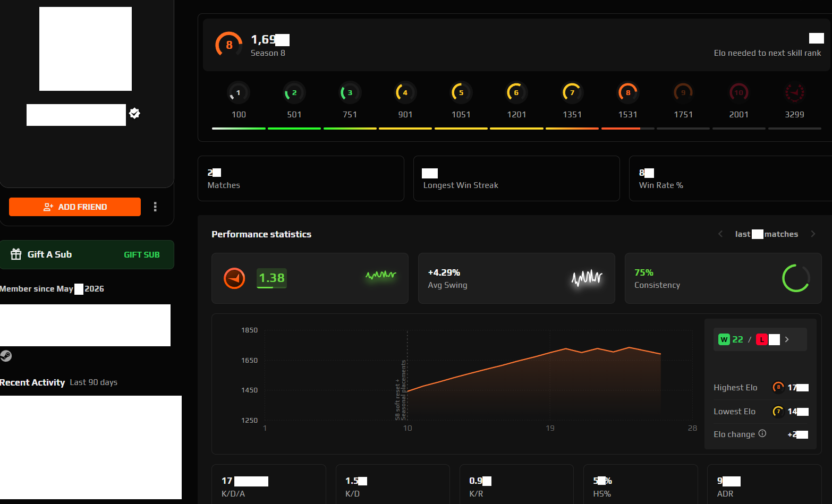Click the orange rating icon beside 1.38
Viewport: 832px width, 504px height.
click(x=234, y=278)
